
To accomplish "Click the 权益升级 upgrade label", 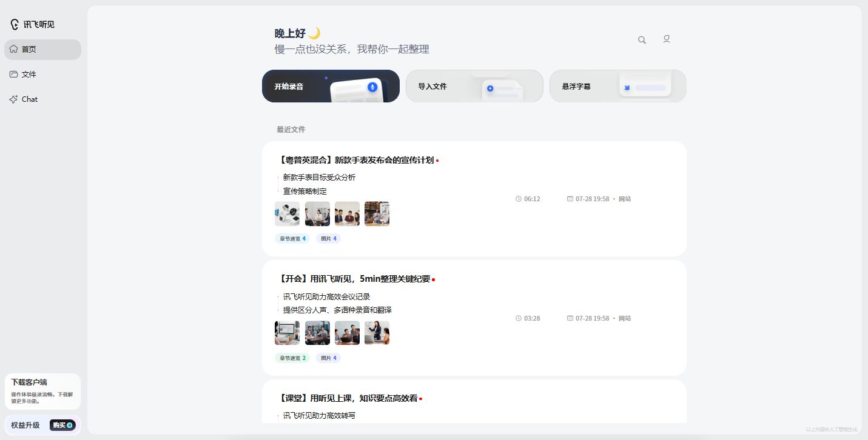I will pyautogui.click(x=25, y=425).
